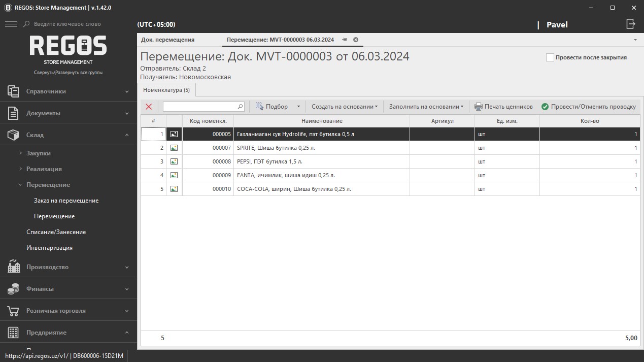Open the Создать на основании dropdown
644x362 pixels.
click(345, 107)
